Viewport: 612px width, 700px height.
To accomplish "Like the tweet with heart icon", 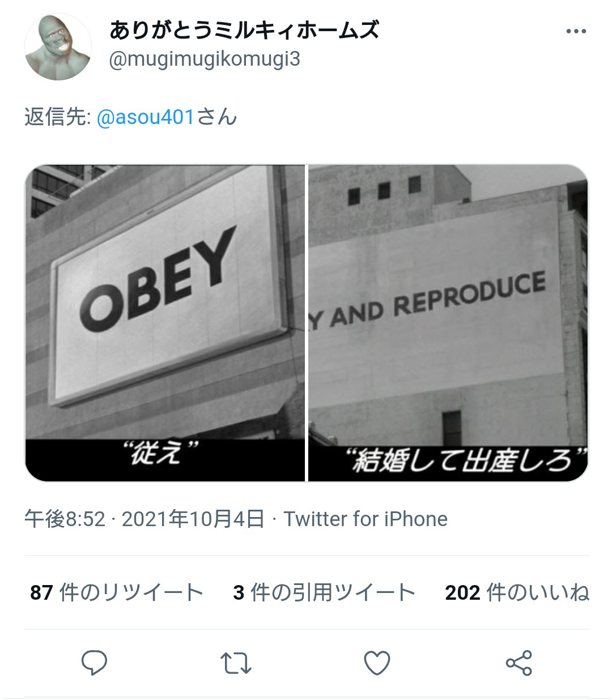I will [x=377, y=663].
